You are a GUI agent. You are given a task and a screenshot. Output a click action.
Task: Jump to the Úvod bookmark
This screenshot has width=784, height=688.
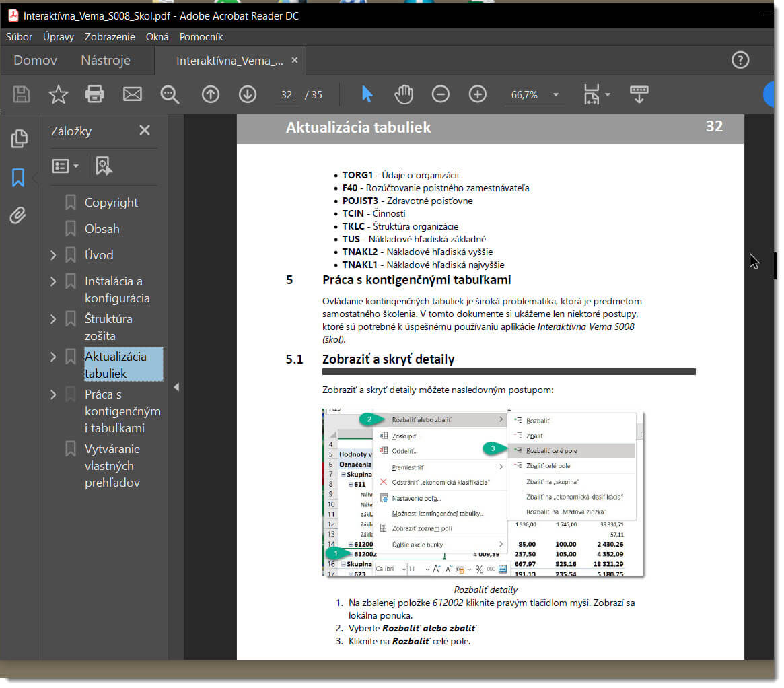point(99,255)
